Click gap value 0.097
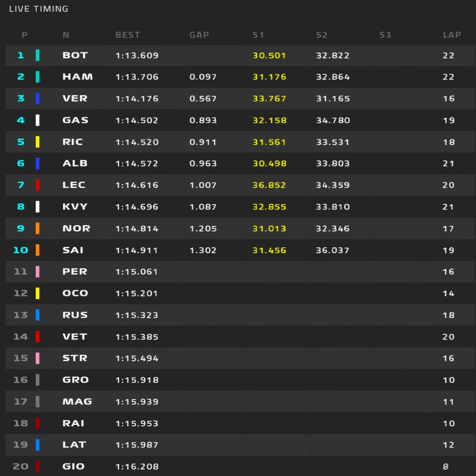Screen dimensions: 476x476 [203, 77]
